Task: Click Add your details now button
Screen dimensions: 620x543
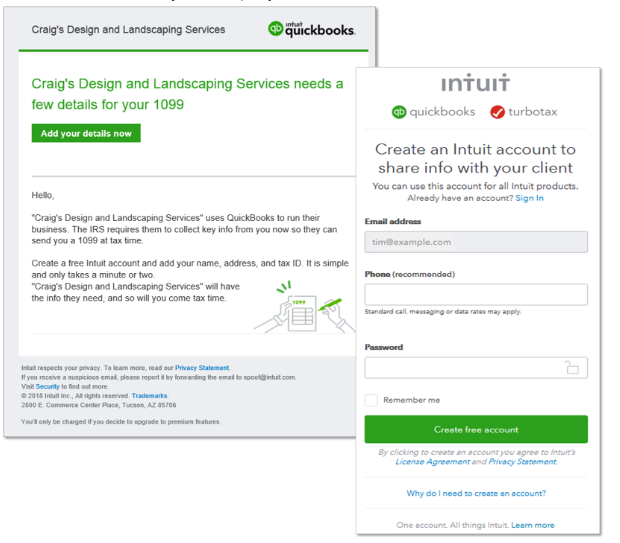Action: (x=86, y=133)
